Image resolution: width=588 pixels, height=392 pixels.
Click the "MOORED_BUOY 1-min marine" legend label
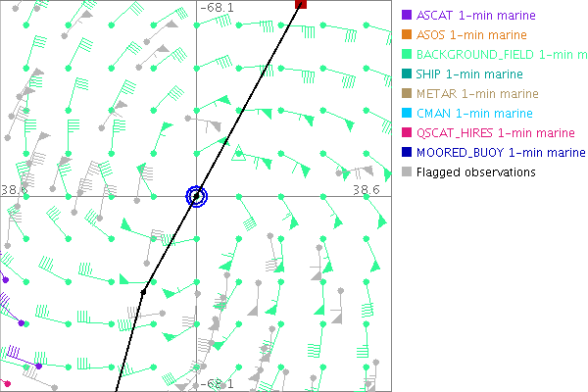[500, 153]
